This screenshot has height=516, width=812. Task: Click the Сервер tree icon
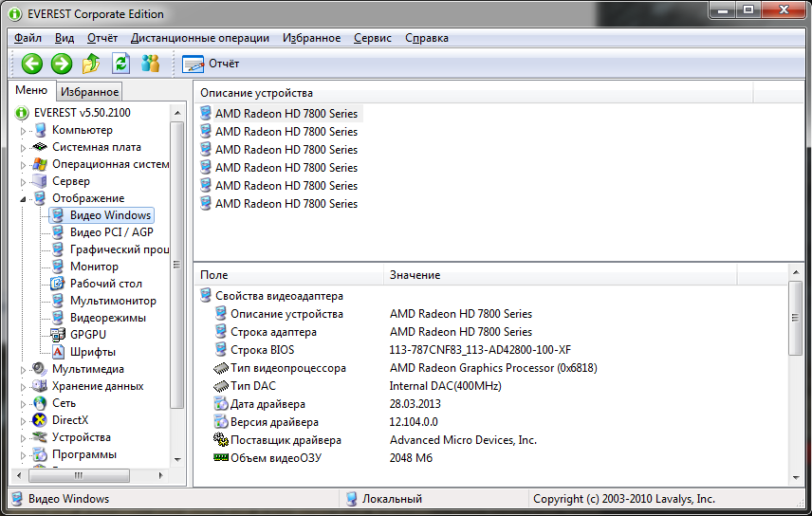pos(39,181)
